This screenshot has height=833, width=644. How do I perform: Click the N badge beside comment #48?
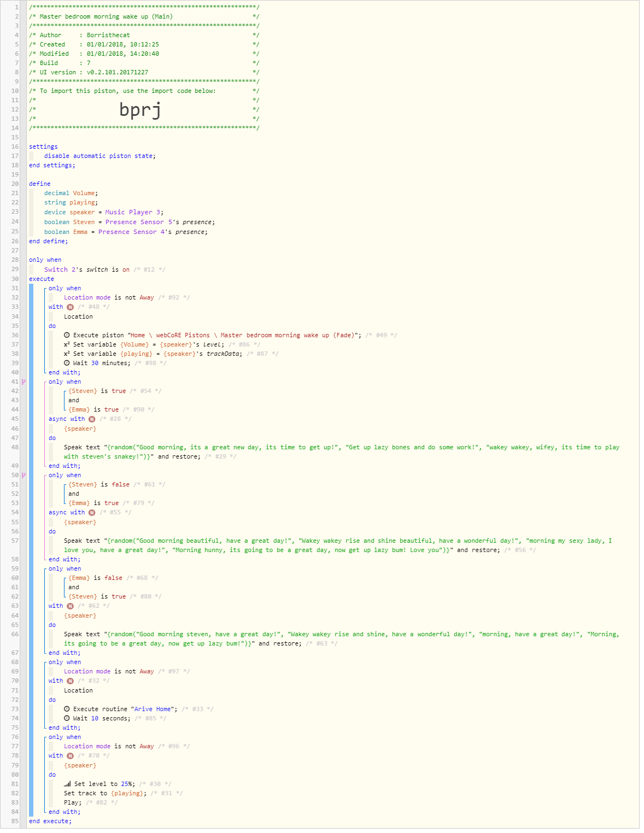pyautogui.click(x=70, y=307)
